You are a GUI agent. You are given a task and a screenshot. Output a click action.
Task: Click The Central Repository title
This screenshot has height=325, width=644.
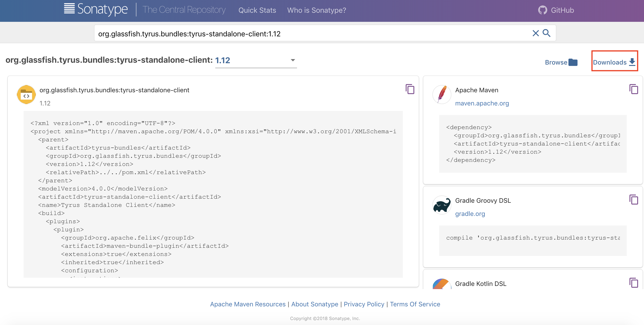click(x=184, y=10)
